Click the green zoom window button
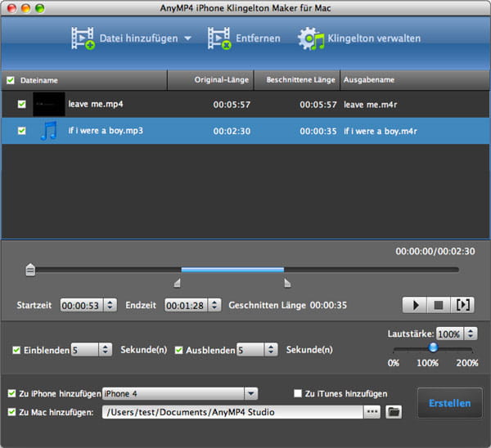Image resolution: width=491 pixels, height=448 pixels. [x=40, y=8]
